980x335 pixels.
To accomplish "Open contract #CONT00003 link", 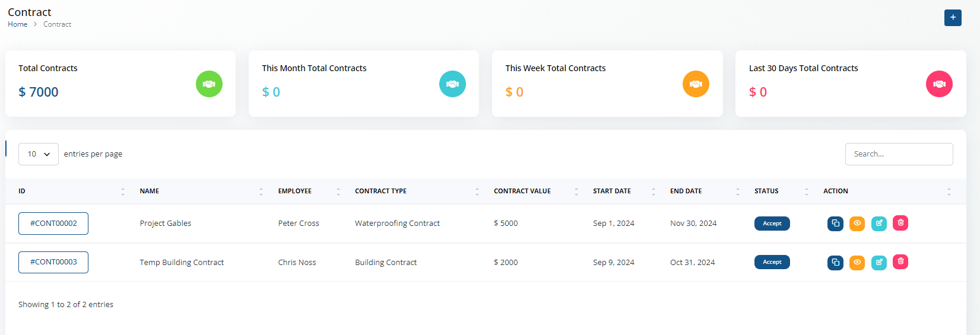I will (x=53, y=262).
